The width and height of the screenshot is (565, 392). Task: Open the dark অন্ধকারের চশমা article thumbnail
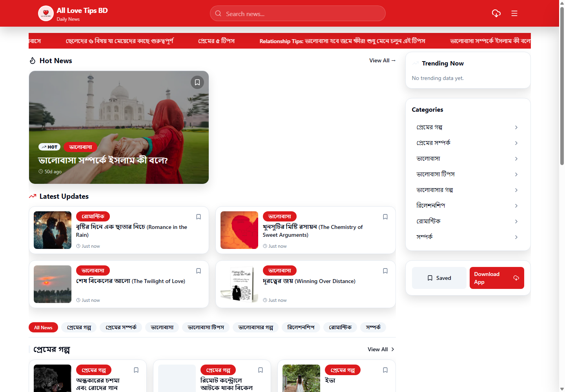(x=53, y=378)
